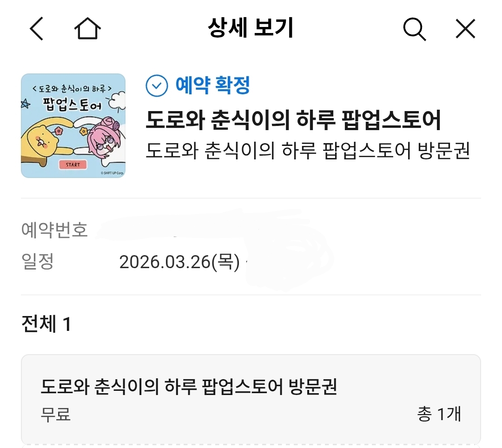502x448 pixels.
Task: Tap the blue reservation confirmed check icon
Action: point(157,86)
